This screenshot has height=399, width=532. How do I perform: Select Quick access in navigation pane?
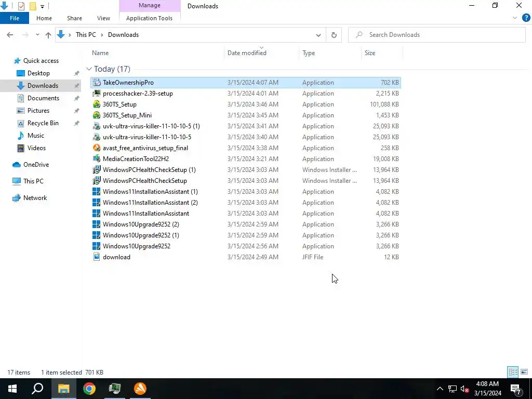[41, 61]
